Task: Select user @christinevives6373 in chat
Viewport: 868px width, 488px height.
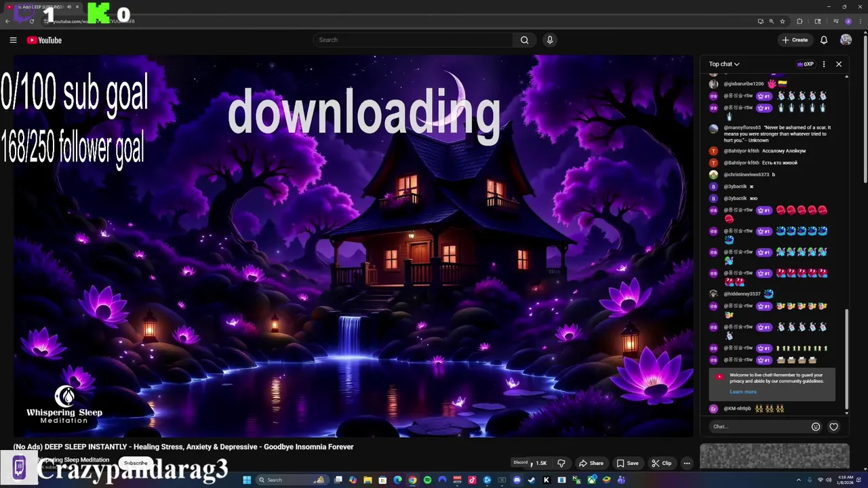Action: (746, 175)
